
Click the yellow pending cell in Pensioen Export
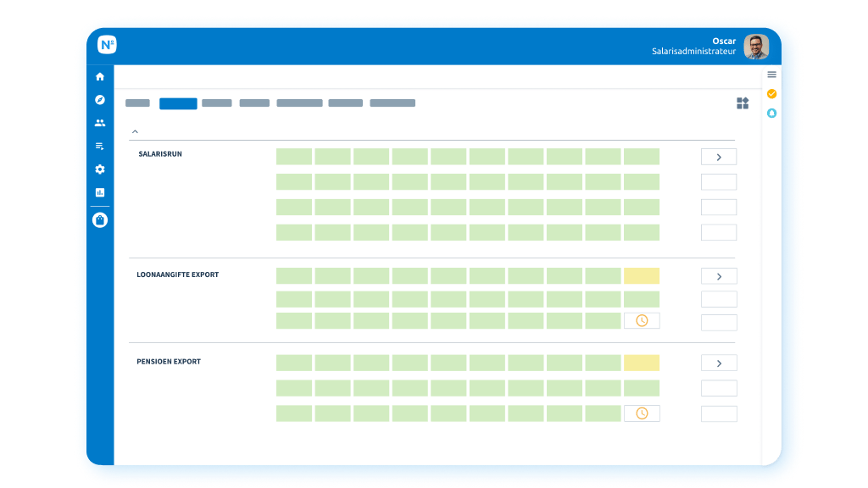(641, 362)
